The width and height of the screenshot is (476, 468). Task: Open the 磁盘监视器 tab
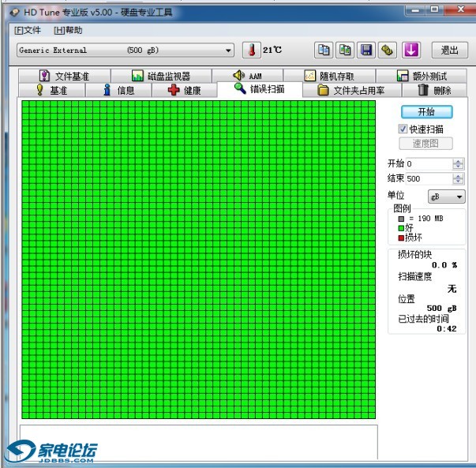pyautogui.click(x=161, y=76)
